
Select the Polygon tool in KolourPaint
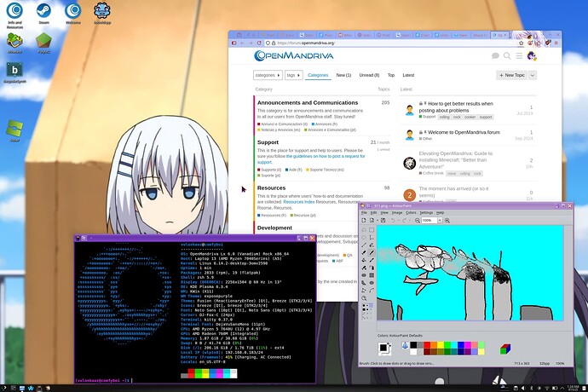(x=364, y=283)
